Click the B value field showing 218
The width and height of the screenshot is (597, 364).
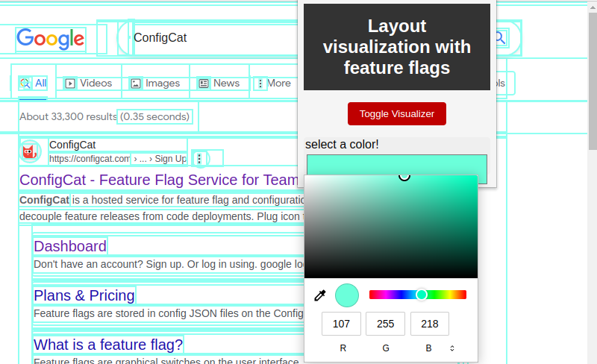pos(430,324)
